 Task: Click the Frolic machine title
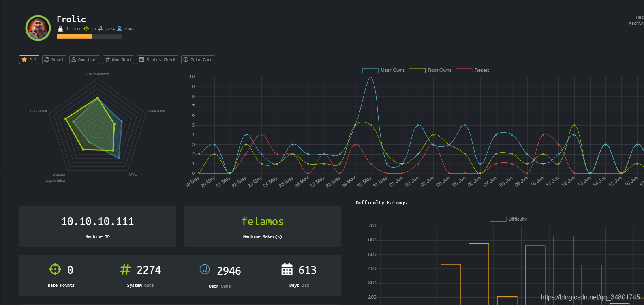coord(71,19)
